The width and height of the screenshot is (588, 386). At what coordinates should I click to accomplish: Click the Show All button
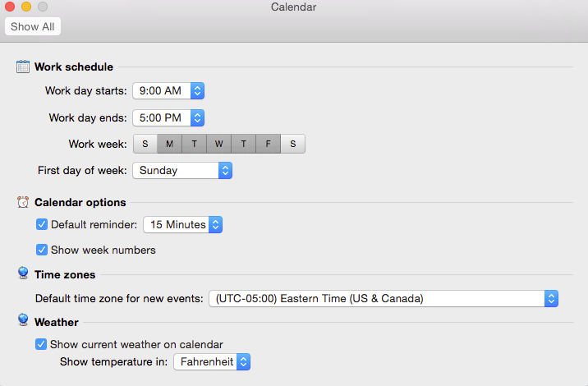pos(33,26)
